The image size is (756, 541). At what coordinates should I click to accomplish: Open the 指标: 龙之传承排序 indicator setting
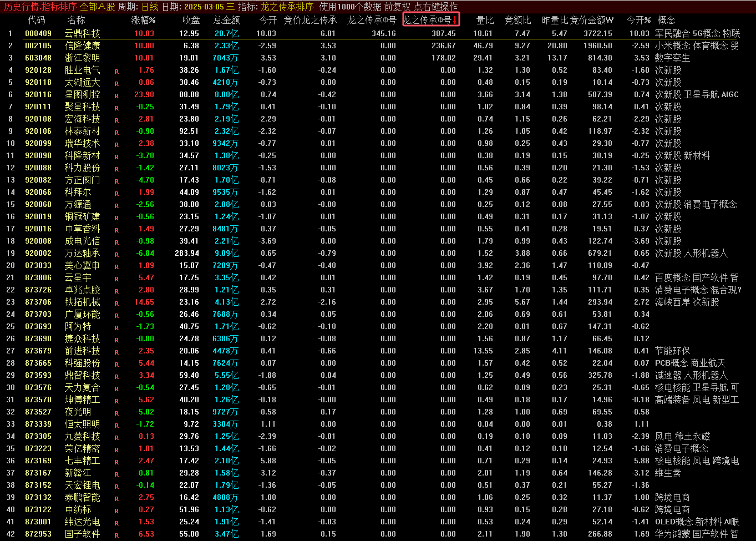coord(275,7)
